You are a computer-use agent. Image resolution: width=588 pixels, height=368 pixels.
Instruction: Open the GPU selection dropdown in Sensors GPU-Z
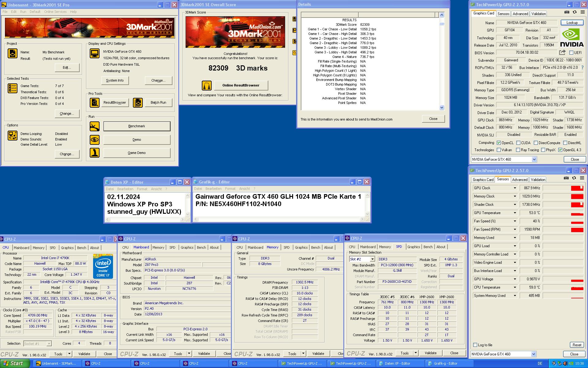pos(533,354)
